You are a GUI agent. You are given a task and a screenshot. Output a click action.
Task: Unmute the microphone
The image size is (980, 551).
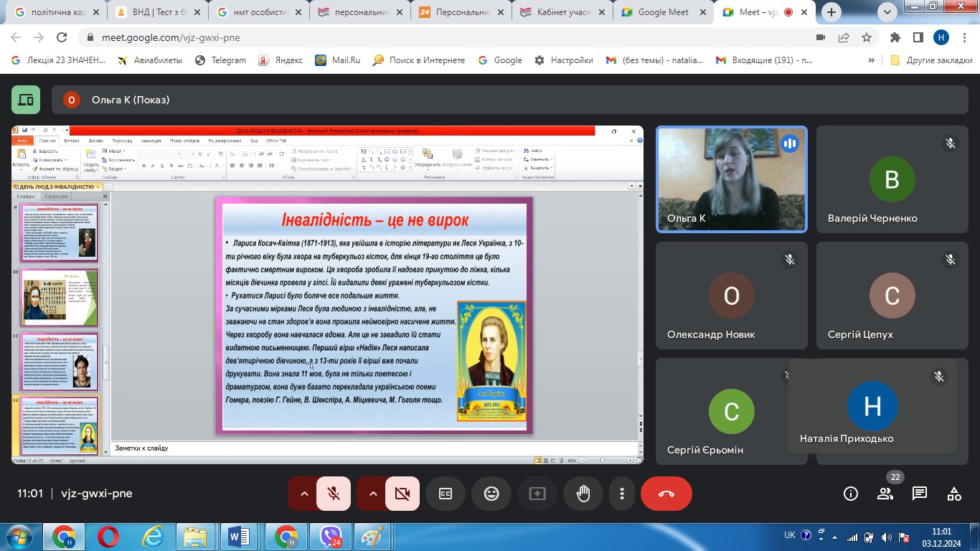pyautogui.click(x=334, y=494)
